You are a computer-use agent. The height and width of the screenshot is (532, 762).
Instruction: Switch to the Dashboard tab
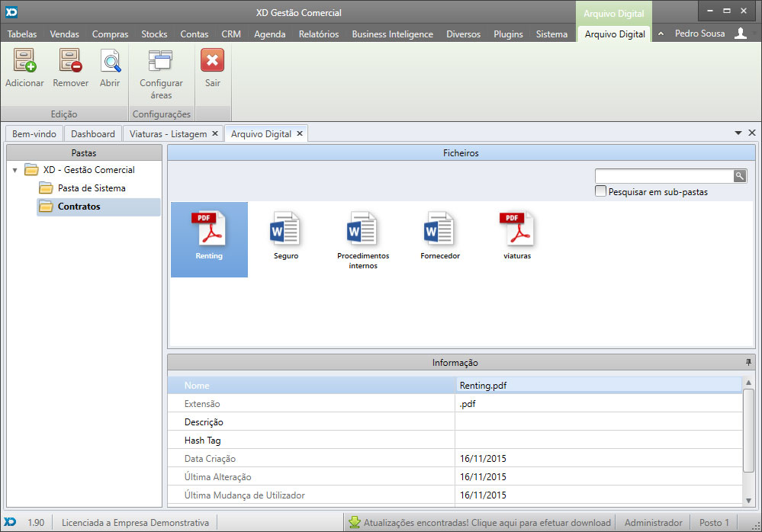(93, 133)
